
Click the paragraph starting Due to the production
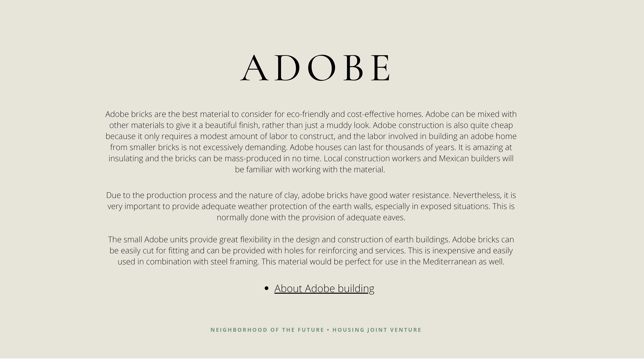tap(311, 206)
